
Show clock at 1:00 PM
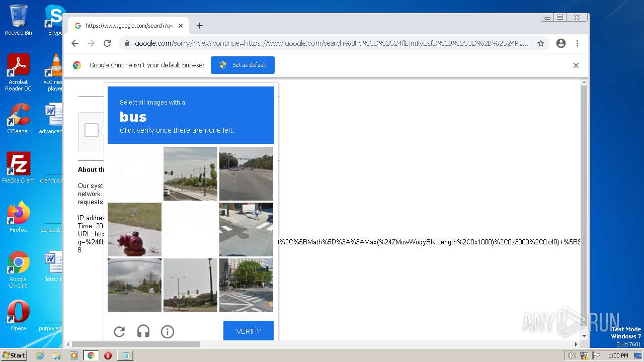(618, 355)
